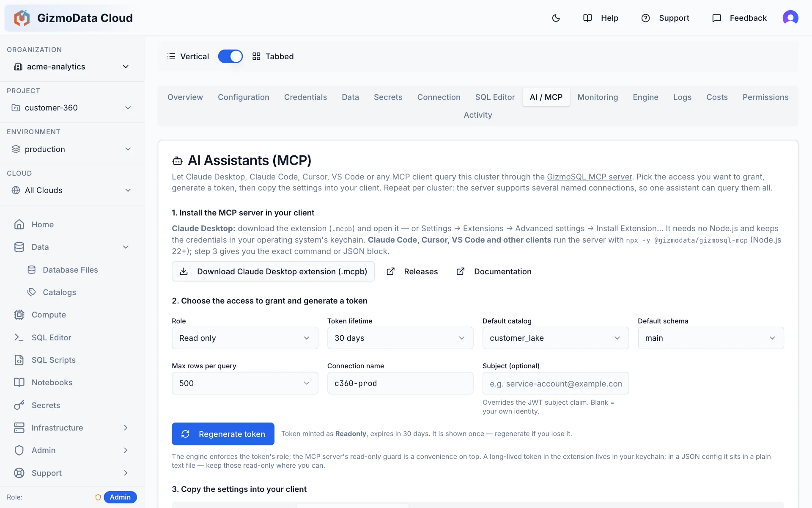This screenshot has height=508, width=812.
Task: Click the Secrets key icon
Action: tap(19, 405)
